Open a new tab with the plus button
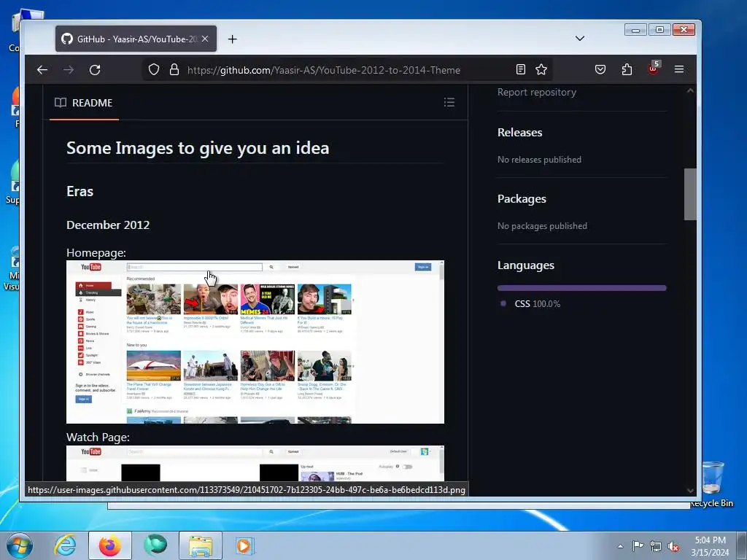747x560 pixels. [x=232, y=39]
